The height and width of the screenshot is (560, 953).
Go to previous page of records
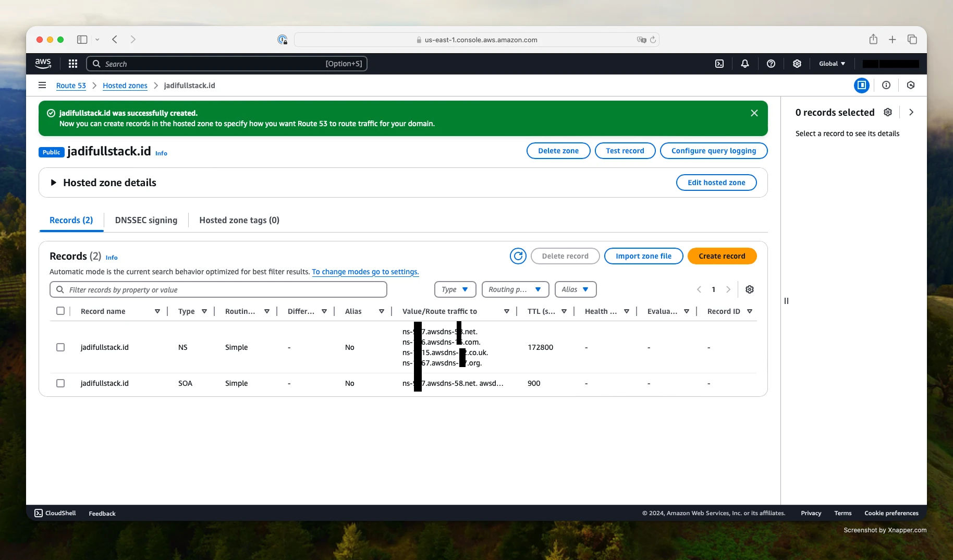(x=699, y=289)
